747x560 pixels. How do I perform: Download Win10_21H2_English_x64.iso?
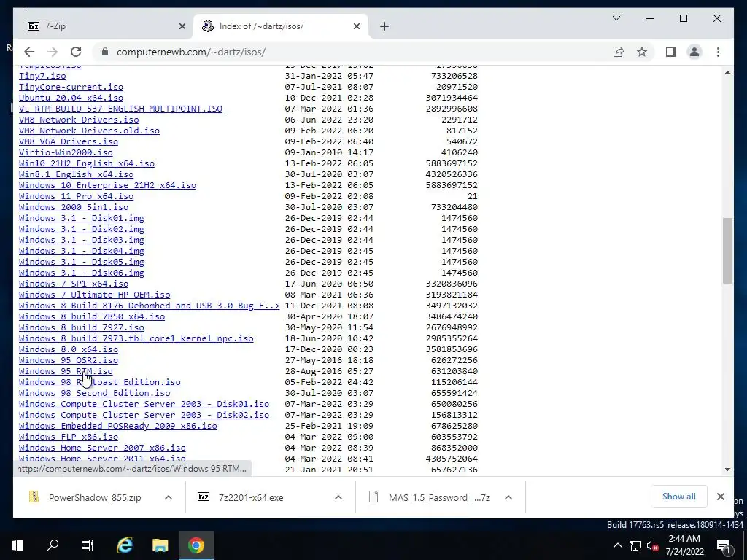click(x=87, y=163)
